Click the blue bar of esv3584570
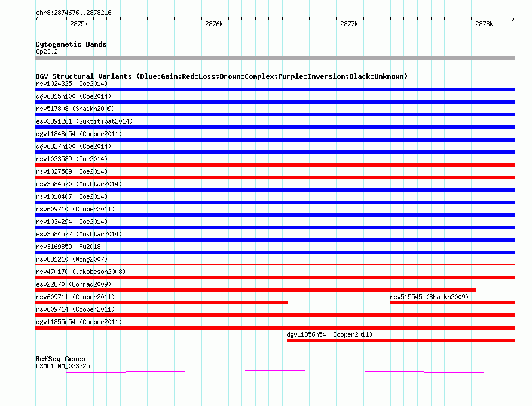This screenshot has width=532, height=406. (275, 190)
